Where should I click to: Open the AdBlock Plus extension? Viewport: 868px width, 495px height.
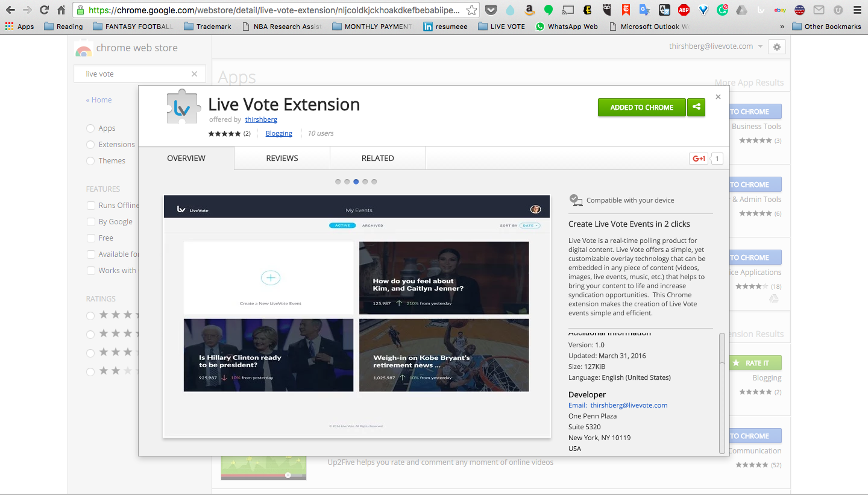[682, 10]
